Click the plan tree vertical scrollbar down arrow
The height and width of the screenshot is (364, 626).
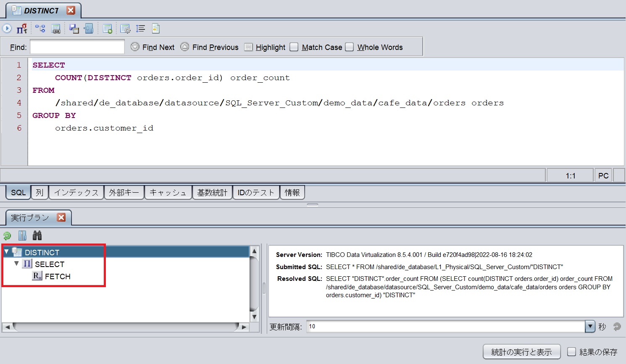pos(254,317)
